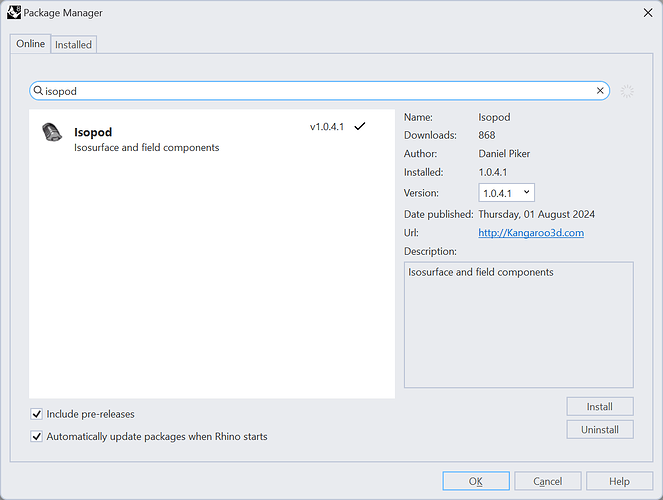Close the Package Manager window
663x500 pixels.
point(640,13)
